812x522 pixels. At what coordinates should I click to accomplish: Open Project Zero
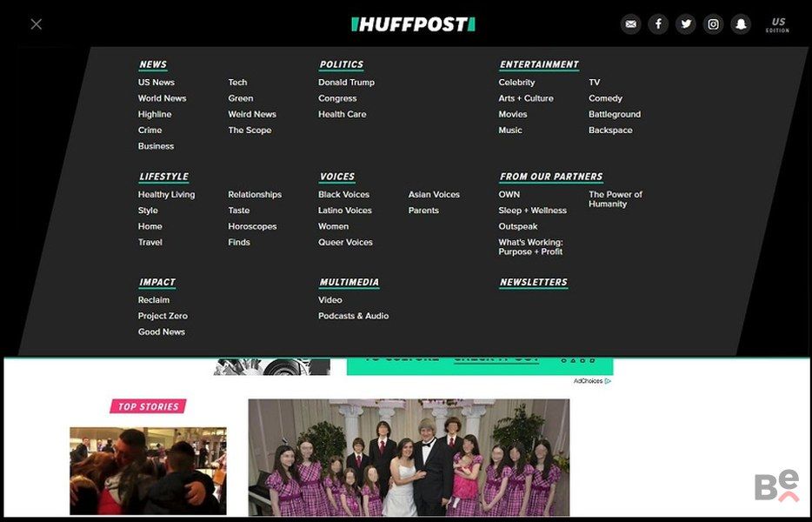pos(163,316)
